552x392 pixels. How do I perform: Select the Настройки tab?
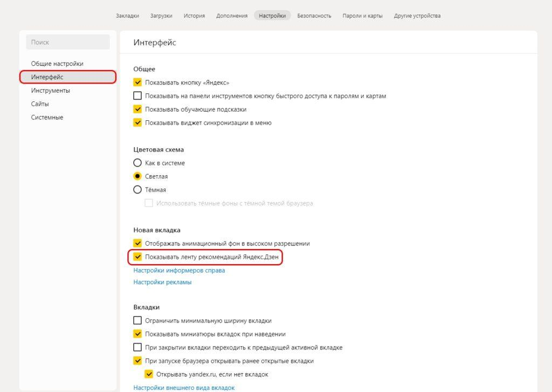click(x=272, y=16)
